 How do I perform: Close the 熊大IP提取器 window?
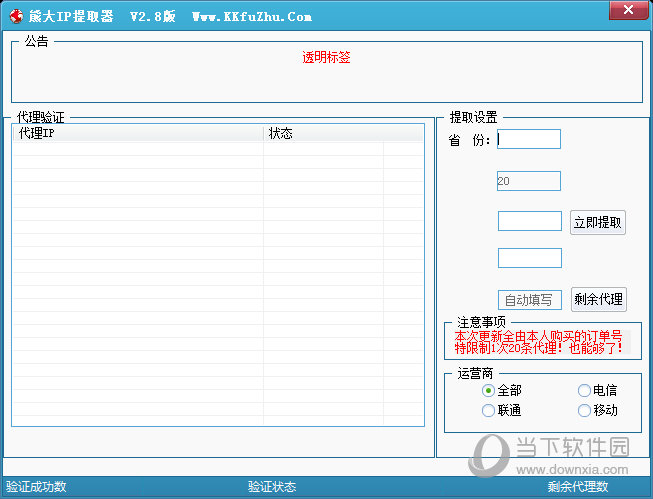tap(629, 10)
